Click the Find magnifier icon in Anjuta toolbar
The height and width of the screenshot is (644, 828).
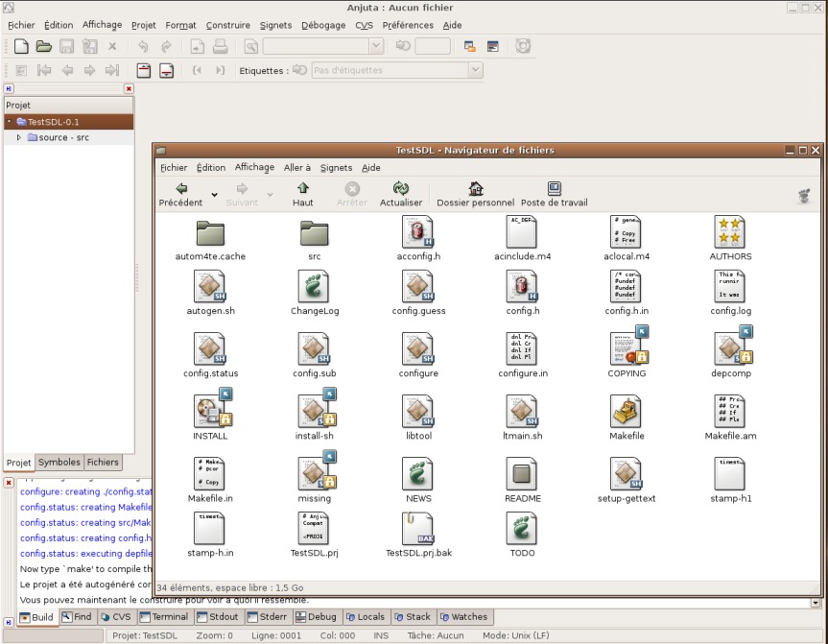tap(250, 46)
